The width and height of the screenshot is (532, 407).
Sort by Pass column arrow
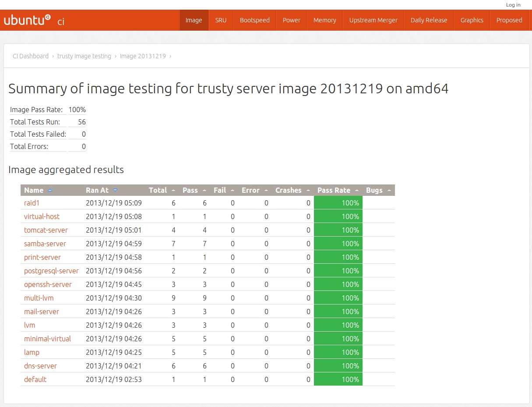204,191
